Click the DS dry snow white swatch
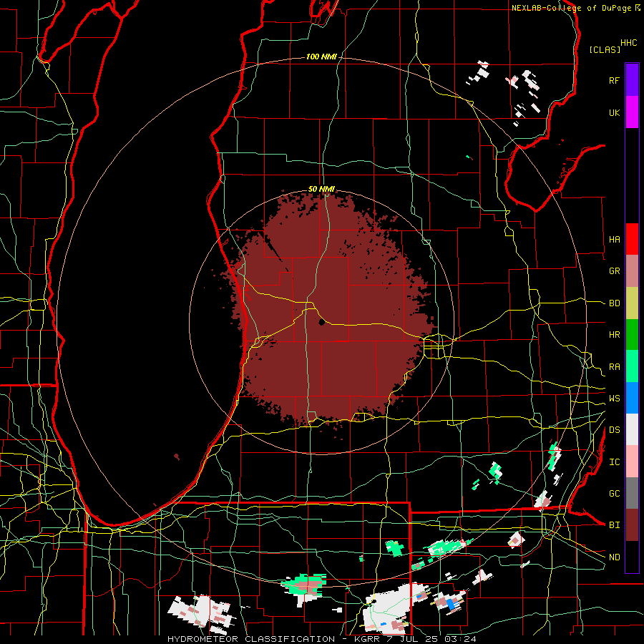644x644 pixels. 632,429
